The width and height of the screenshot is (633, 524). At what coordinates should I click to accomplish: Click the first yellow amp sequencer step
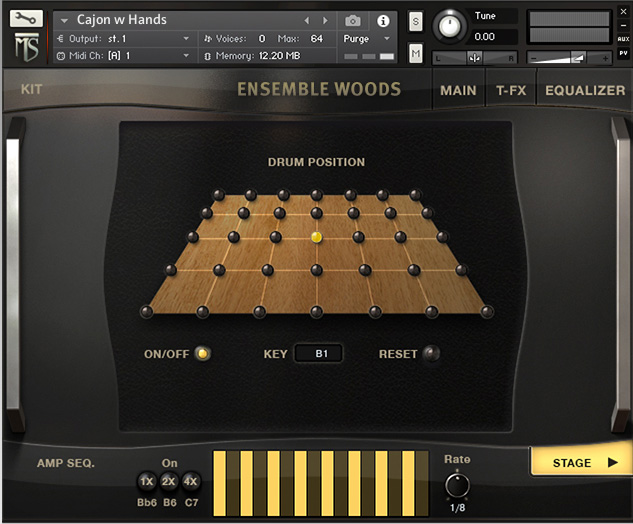click(x=219, y=483)
